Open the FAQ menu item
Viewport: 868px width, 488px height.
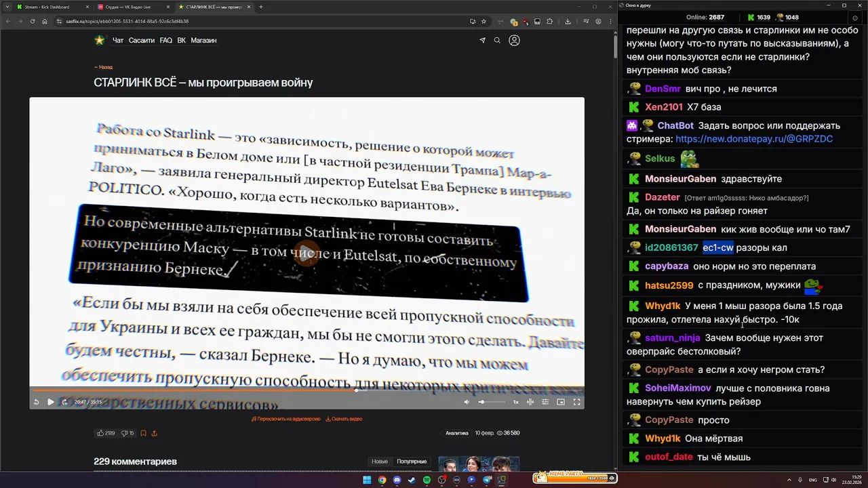point(166,41)
